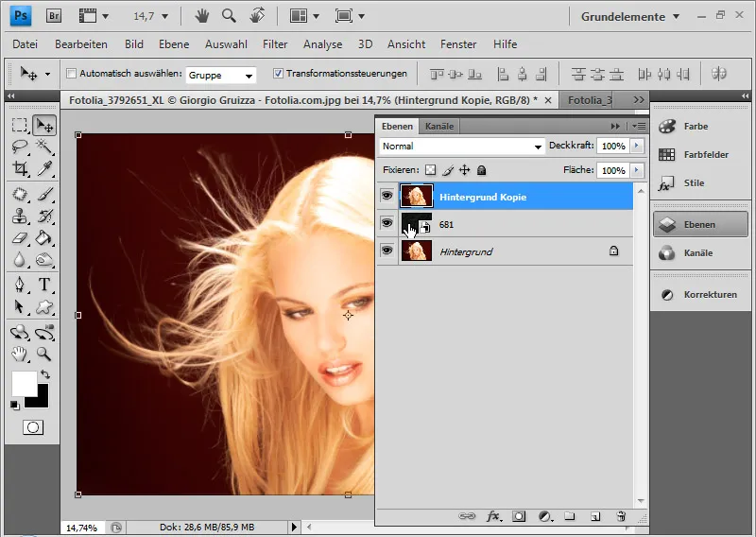Delete layer using the trash icon
This screenshot has width=756, height=537.
point(621,516)
